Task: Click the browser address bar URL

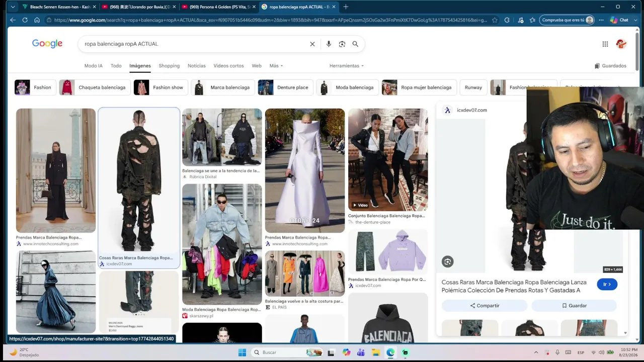Action: [x=271, y=20]
